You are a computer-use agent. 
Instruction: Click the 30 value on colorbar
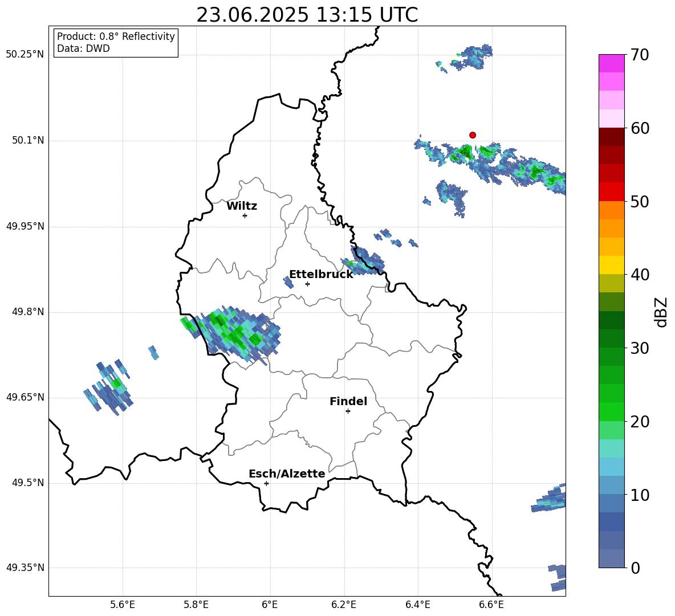tap(640, 348)
